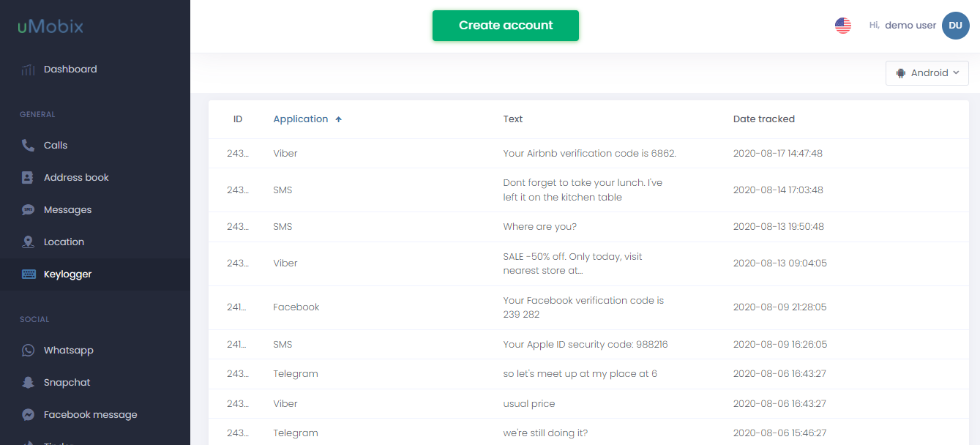The width and height of the screenshot is (980, 445).
Task: Click the Messages speech bubble icon
Action: pos(28,210)
